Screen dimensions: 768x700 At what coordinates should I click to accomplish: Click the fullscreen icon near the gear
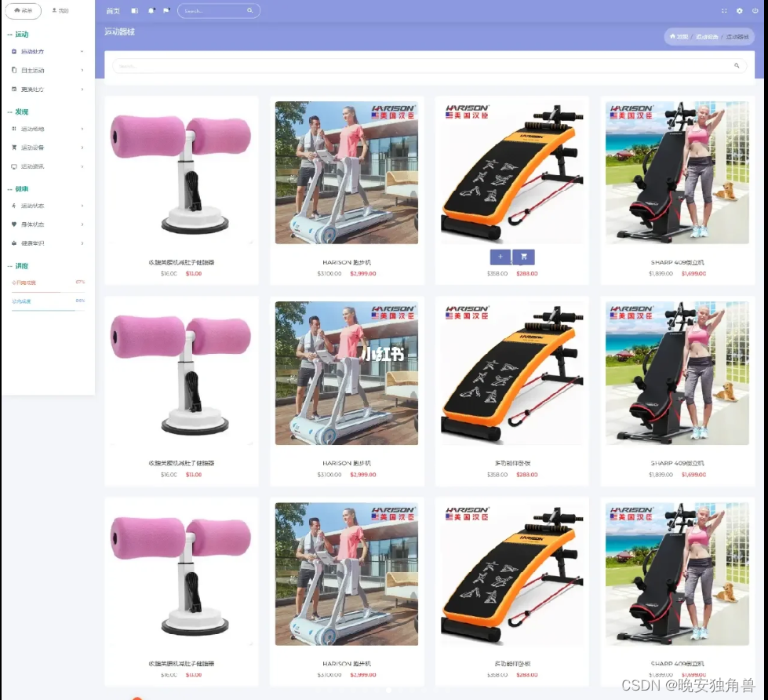click(x=724, y=11)
